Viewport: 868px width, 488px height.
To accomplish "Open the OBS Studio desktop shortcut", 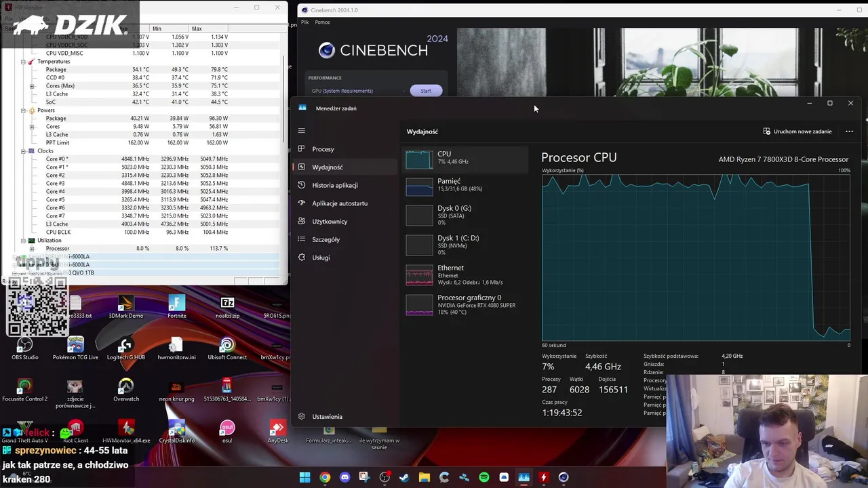I will click(25, 348).
